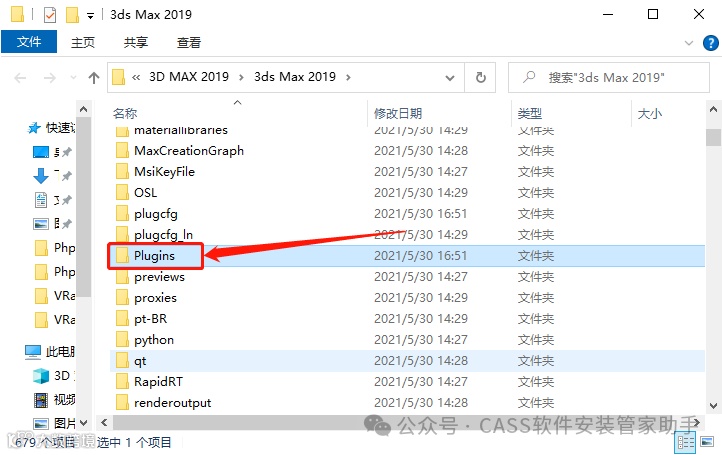This screenshot has width=722, height=455.
Task: Sort by 修改日期 column header
Action: [x=398, y=113]
